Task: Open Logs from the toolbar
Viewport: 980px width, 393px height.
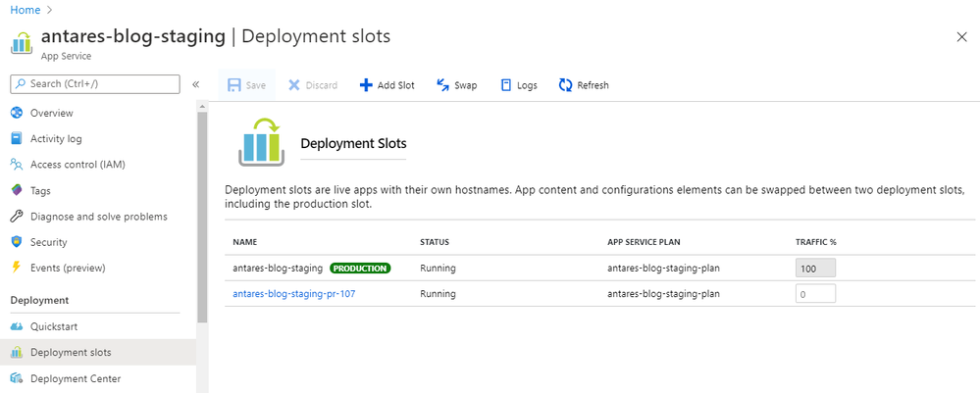Action: (519, 85)
